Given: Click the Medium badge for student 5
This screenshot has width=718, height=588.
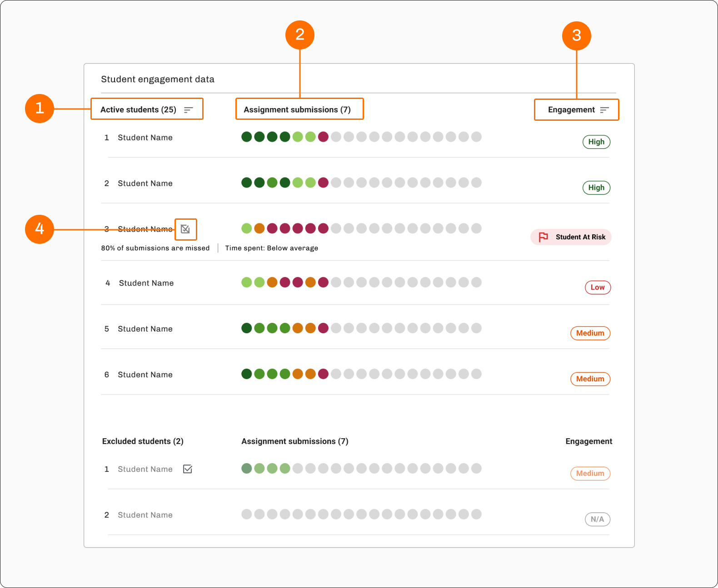Looking at the screenshot, I should coord(590,333).
